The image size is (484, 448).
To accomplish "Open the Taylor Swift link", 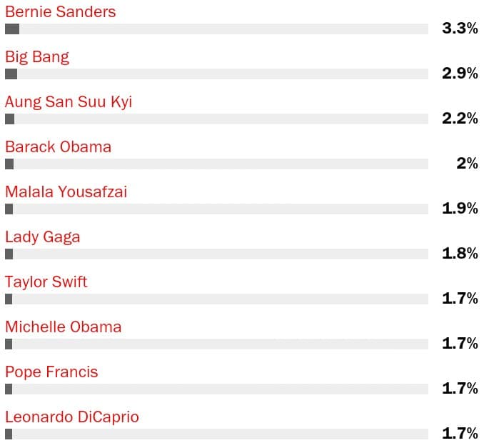I will [46, 282].
